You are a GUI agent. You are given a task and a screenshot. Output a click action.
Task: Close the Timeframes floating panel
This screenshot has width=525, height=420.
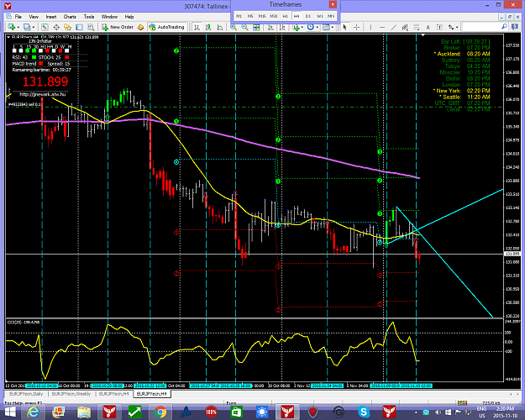tap(333, 4)
